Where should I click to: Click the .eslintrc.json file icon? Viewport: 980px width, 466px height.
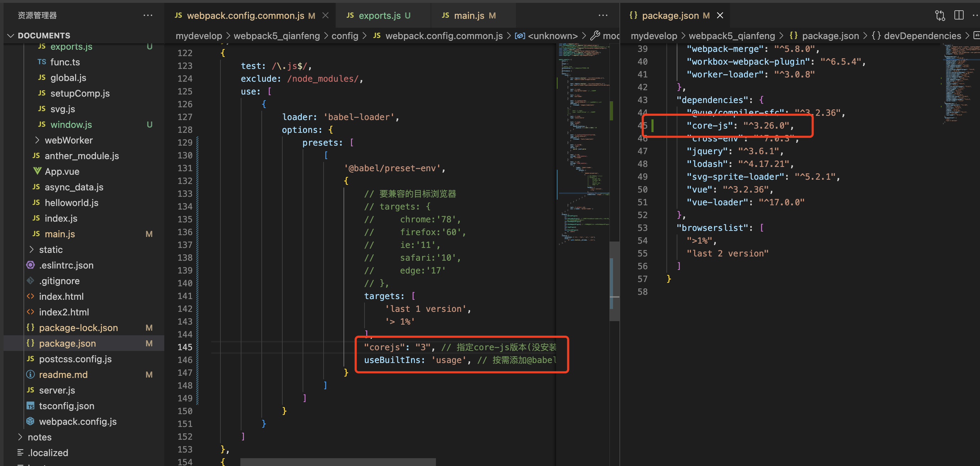point(31,265)
